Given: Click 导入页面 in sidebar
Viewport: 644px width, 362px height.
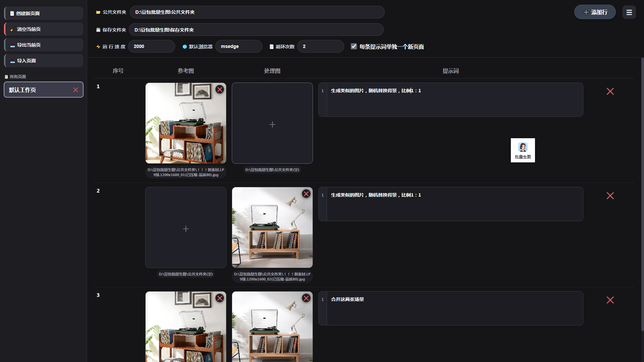Looking at the screenshot, I should [44, 61].
